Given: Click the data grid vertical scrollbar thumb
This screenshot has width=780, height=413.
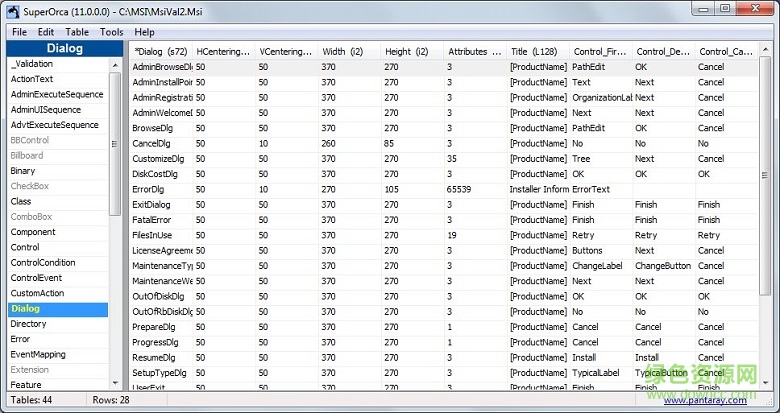Looking at the screenshot, I should coord(766,175).
